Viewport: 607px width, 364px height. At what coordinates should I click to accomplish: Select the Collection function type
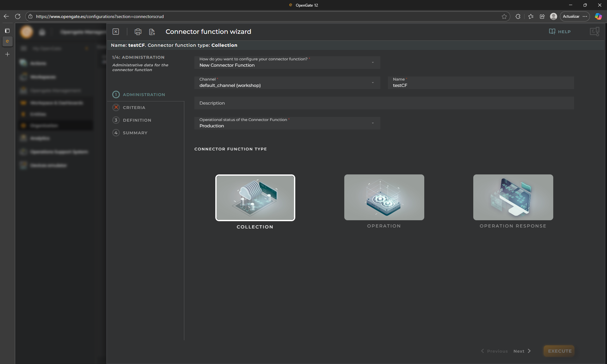click(x=255, y=198)
